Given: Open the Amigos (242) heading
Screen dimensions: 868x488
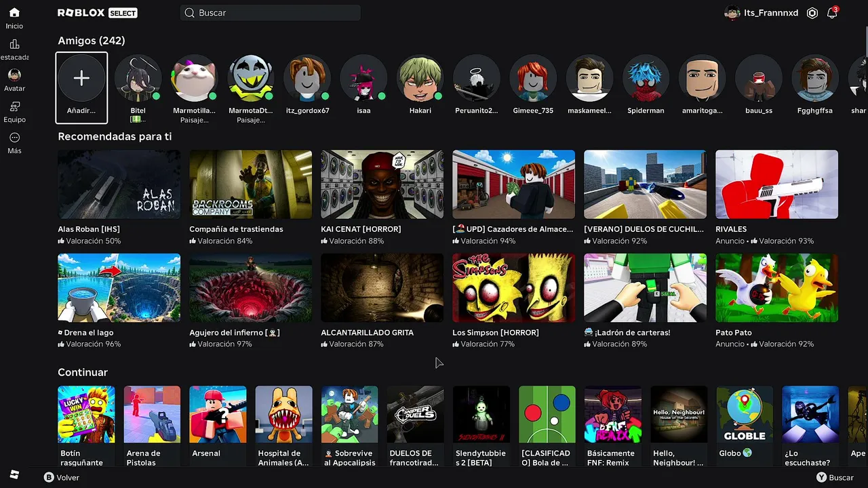Looking at the screenshot, I should coord(92,41).
